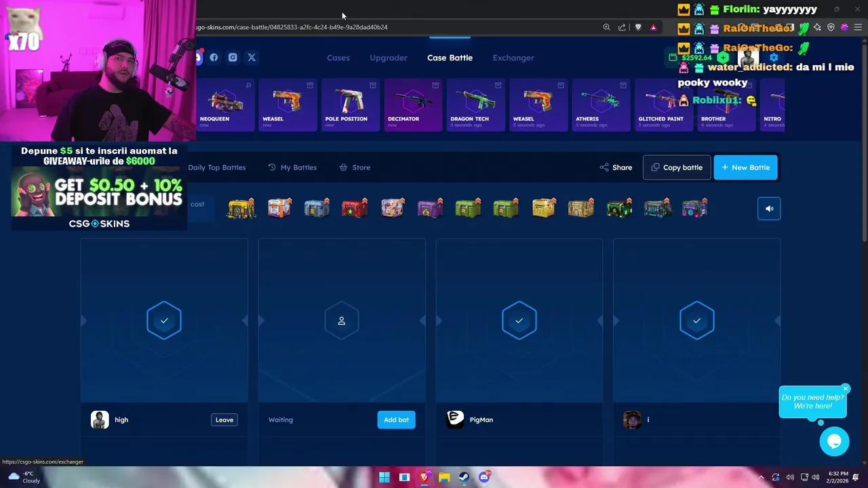The image size is (868, 488).
Task: Click the last dark purple case icon
Action: pos(694,208)
